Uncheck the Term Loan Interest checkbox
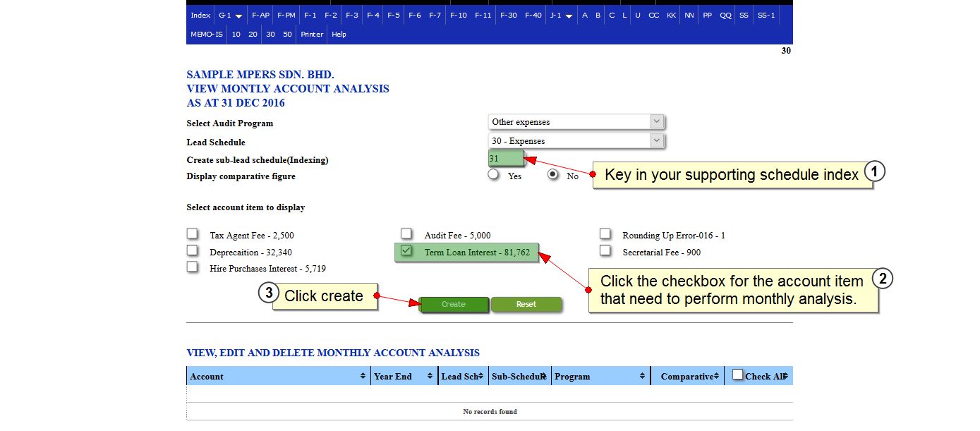The image size is (980, 431). tap(406, 251)
